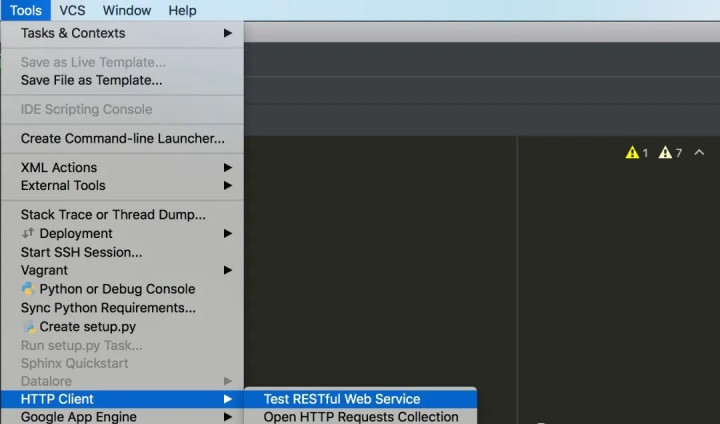Open the Tools menu in menu bar
This screenshot has height=424, width=720.
click(26, 10)
